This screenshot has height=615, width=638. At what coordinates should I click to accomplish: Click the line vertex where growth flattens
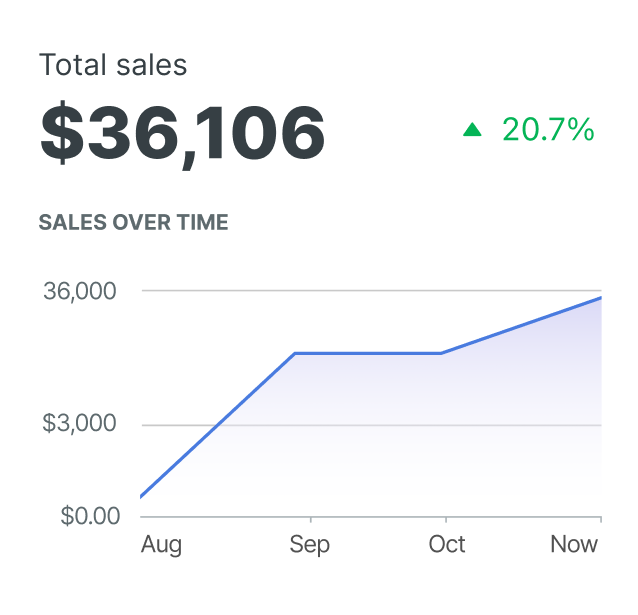294,353
